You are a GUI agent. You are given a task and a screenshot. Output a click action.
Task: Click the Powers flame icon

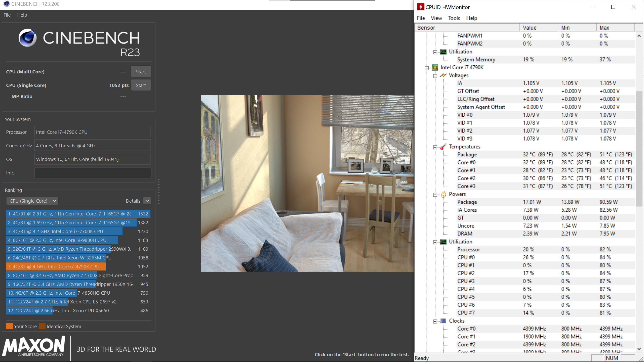[443, 194]
